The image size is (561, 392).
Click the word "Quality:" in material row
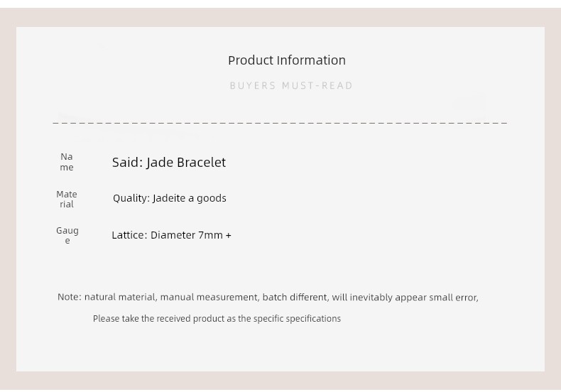pyautogui.click(x=131, y=198)
